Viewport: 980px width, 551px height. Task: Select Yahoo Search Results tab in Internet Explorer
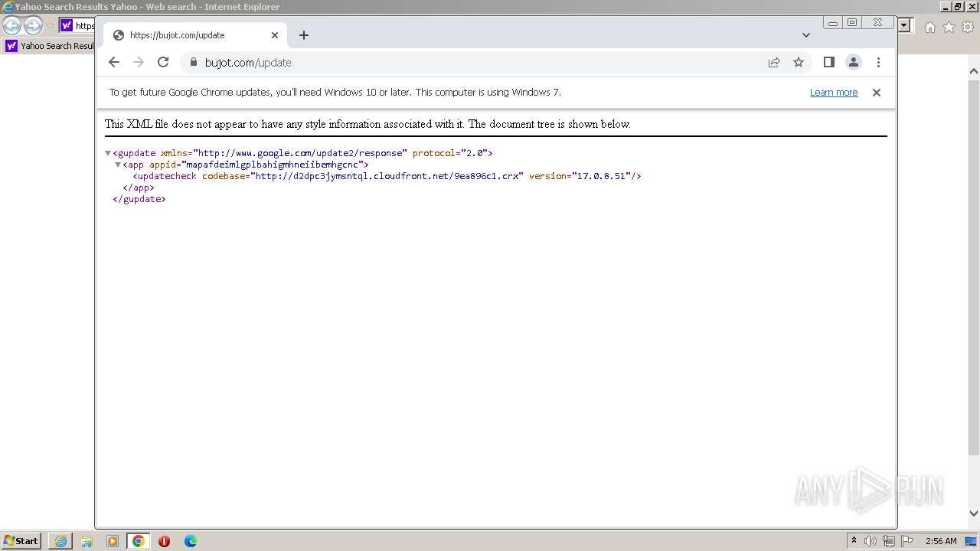point(49,46)
